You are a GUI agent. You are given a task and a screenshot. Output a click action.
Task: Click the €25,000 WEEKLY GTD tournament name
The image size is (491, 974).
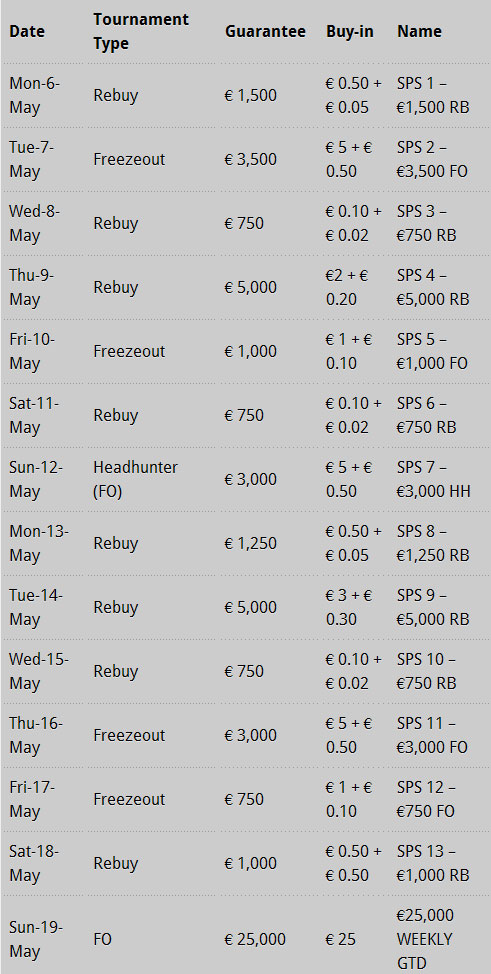(x=426, y=939)
